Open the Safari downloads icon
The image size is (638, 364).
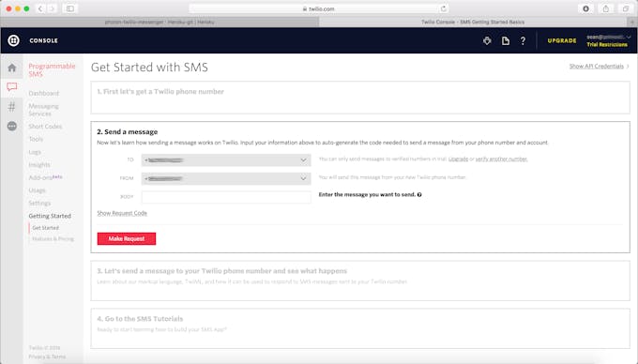point(585,8)
